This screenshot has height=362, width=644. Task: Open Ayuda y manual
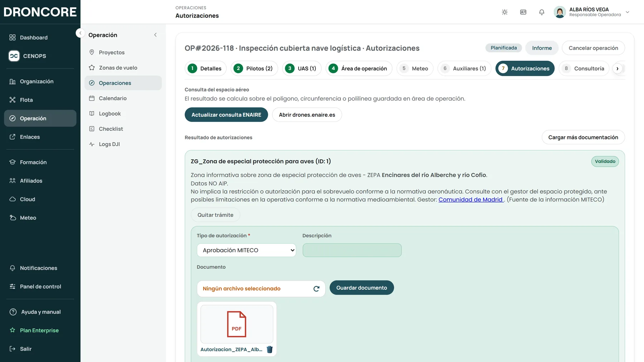[40, 312]
